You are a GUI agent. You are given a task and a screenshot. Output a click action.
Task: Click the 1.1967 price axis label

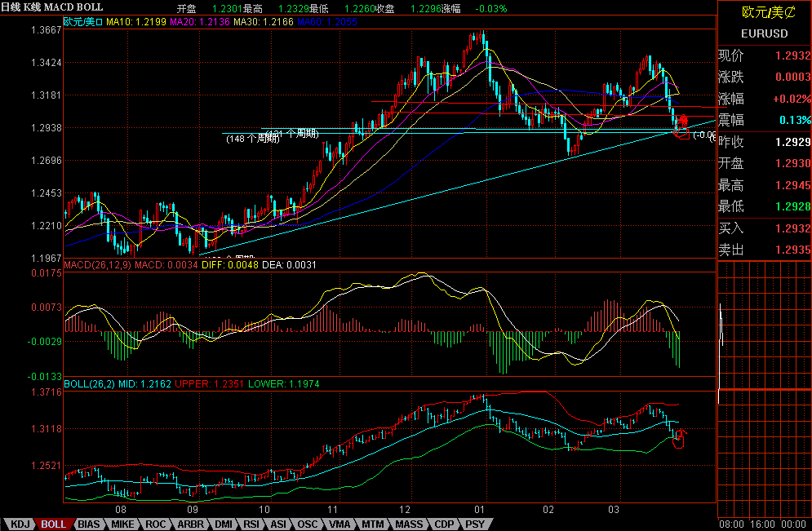coord(46,259)
